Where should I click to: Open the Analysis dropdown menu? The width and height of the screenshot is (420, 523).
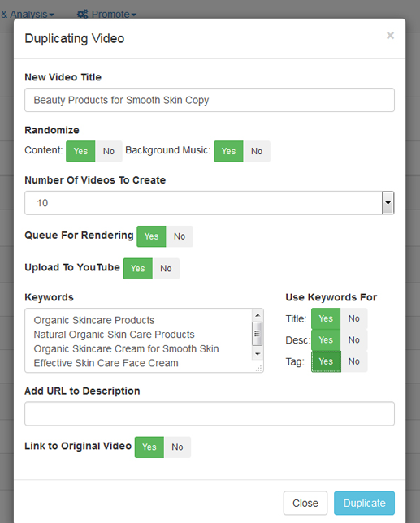[28, 14]
